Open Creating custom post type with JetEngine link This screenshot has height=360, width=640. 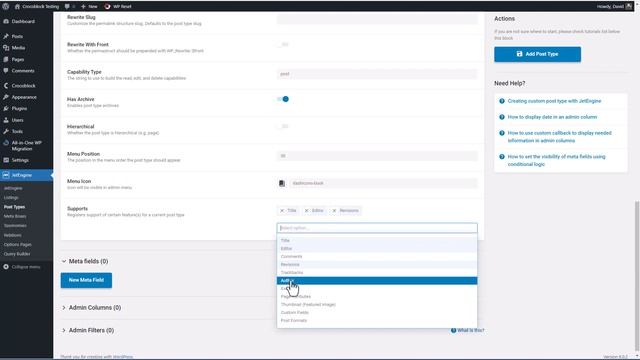554,101
